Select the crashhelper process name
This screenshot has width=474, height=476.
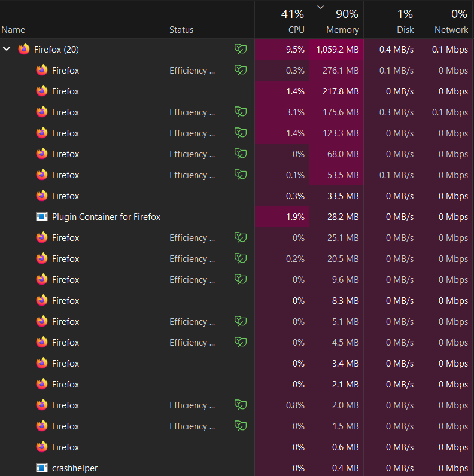75,468
